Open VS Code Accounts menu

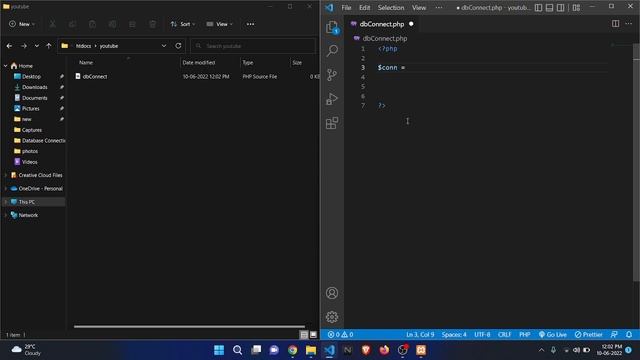click(332, 293)
